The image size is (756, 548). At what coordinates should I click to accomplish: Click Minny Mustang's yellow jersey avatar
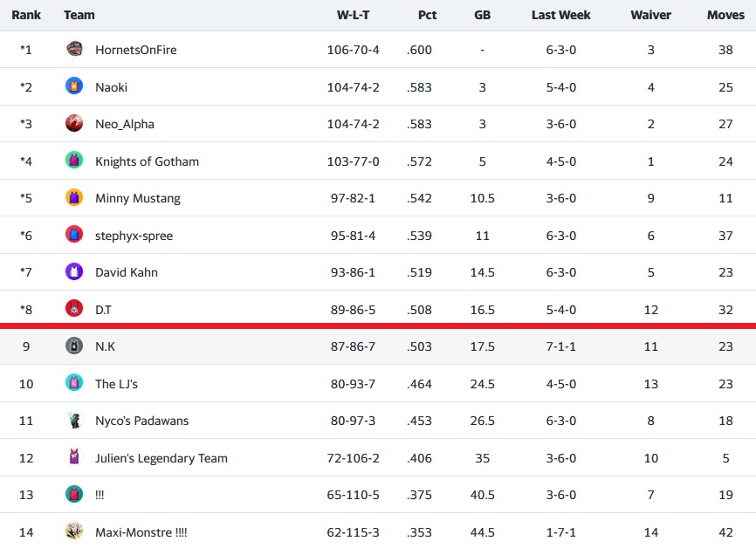pyautogui.click(x=74, y=198)
